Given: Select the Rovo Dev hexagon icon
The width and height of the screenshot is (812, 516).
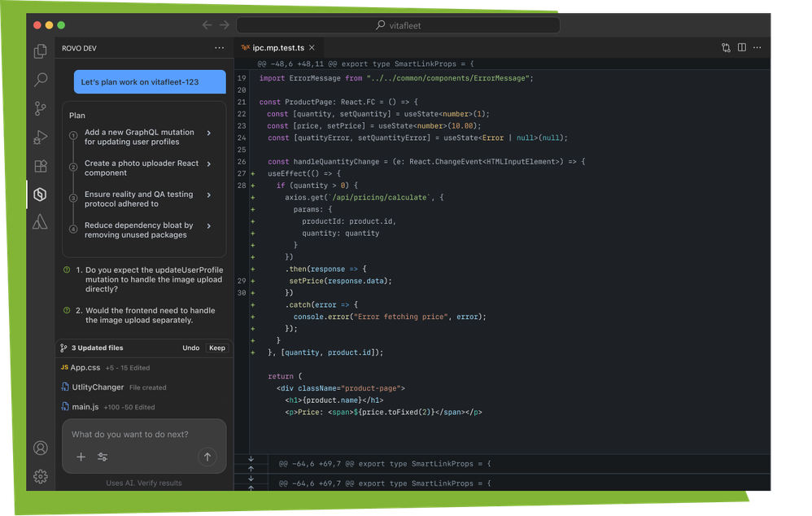Looking at the screenshot, I should pos(41,195).
